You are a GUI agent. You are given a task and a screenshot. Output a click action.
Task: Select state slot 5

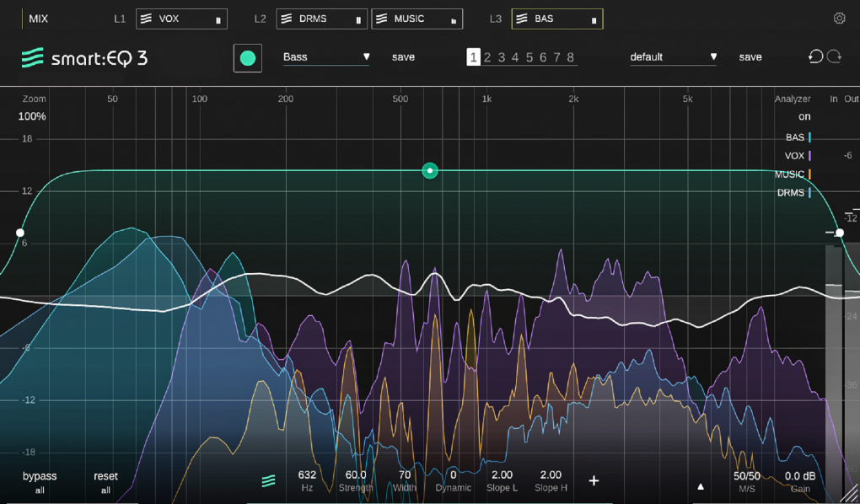[529, 57]
